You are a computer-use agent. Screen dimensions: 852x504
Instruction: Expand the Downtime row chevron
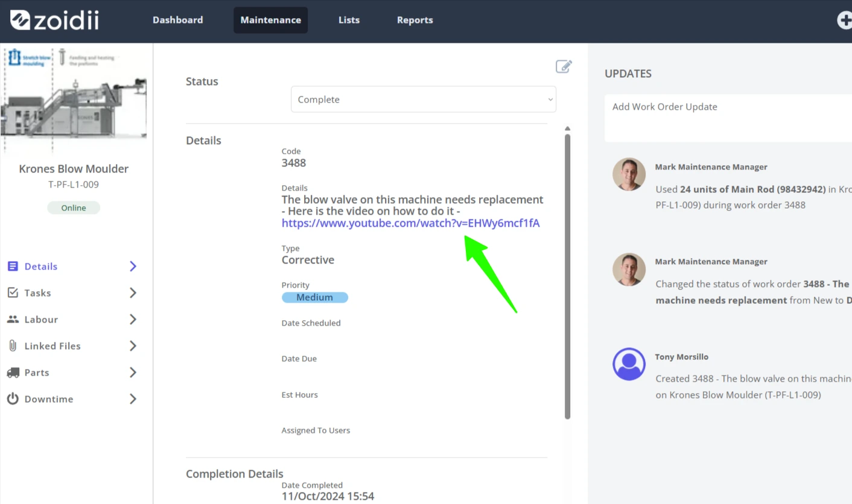point(133,399)
